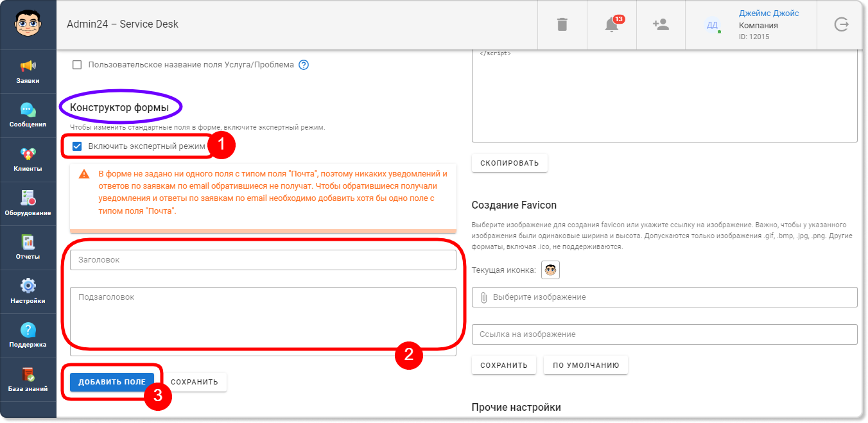Open Заявки section in sidebar
The height and width of the screenshot is (423, 868).
[28, 72]
